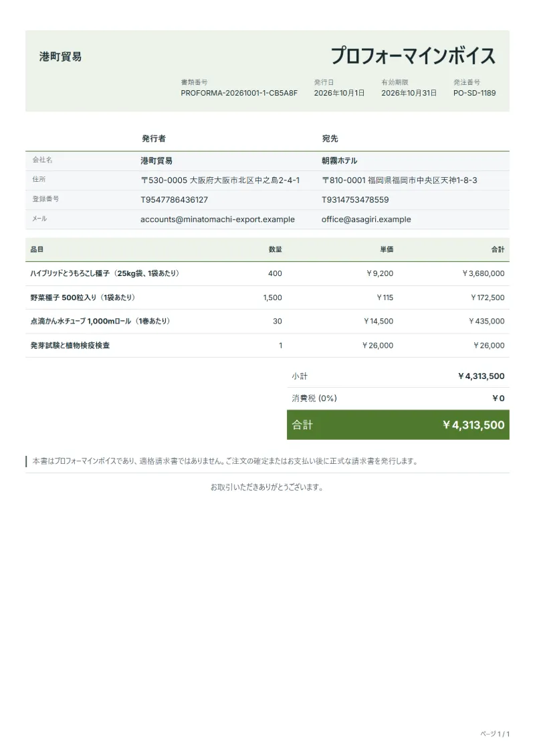Click the title プロフォーマインボイス
The height and width of the screenshot is (756, 535).
tap(413, 56)
